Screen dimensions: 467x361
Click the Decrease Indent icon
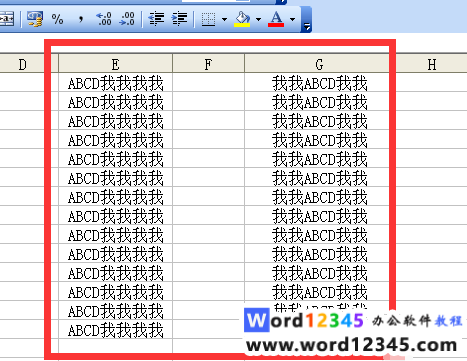coord(156,19)
